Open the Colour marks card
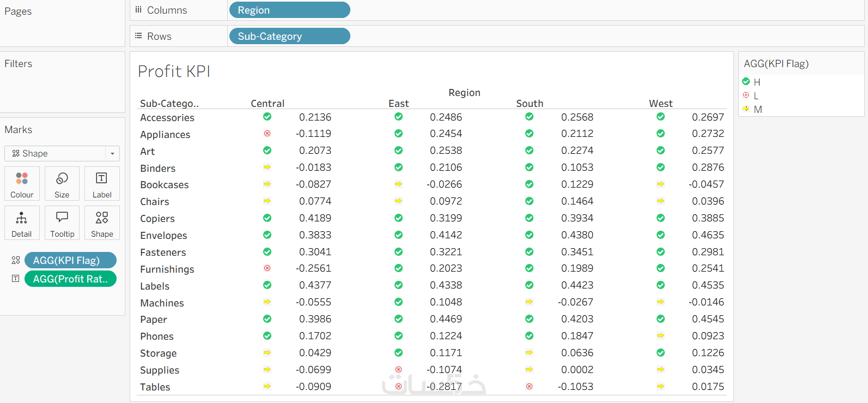The image size is (868, 403). coord(22,184)
